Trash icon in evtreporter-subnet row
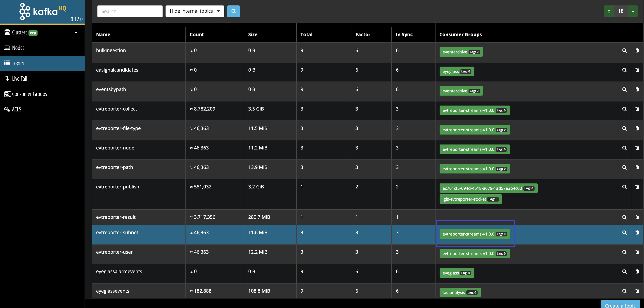Screen dimensions: 644x308 [x=637, y=233]
